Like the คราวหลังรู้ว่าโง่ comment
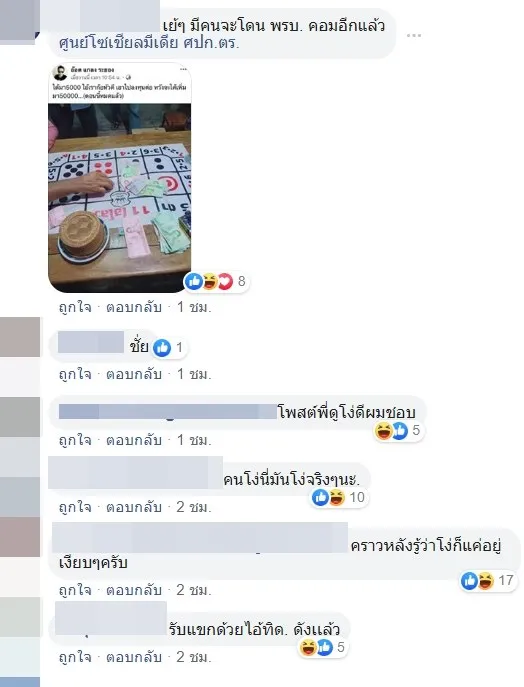524x687 pixels. [x=75, y=591]
